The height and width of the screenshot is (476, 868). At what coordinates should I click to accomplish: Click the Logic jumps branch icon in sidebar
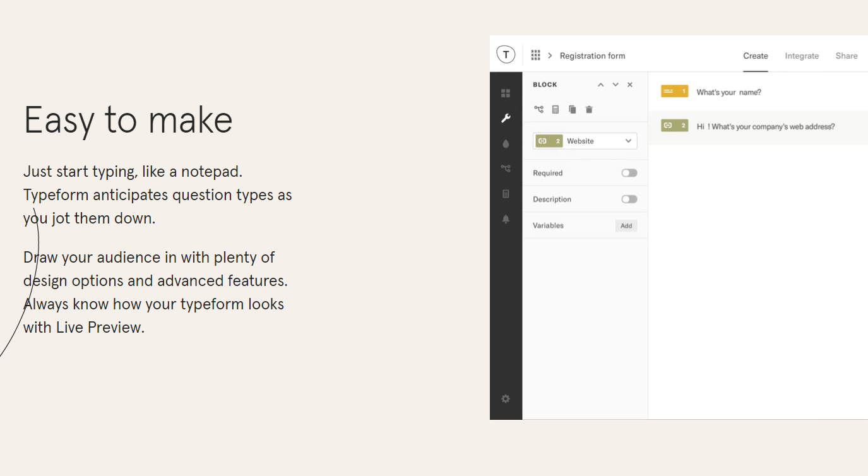point(506,169)
